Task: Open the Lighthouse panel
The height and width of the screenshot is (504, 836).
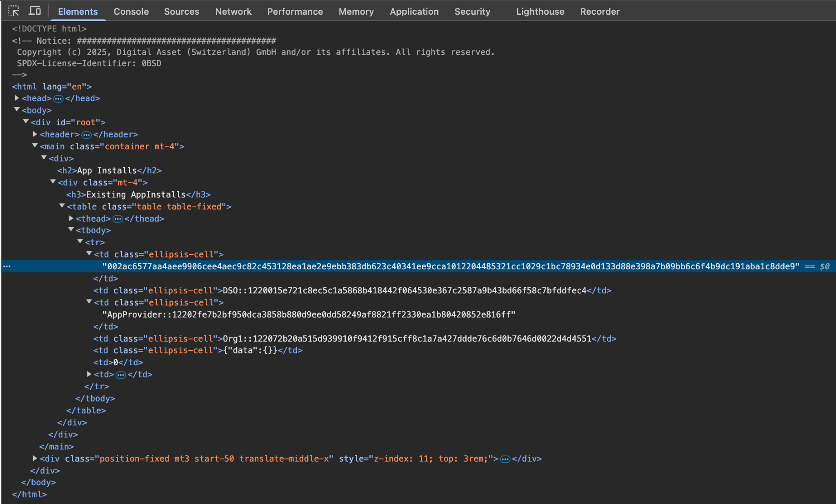Action: 540,11
